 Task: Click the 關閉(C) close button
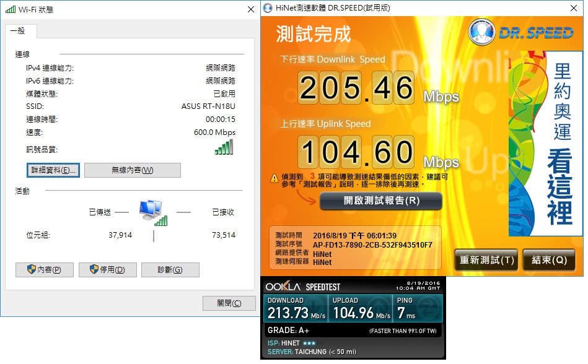229,303
